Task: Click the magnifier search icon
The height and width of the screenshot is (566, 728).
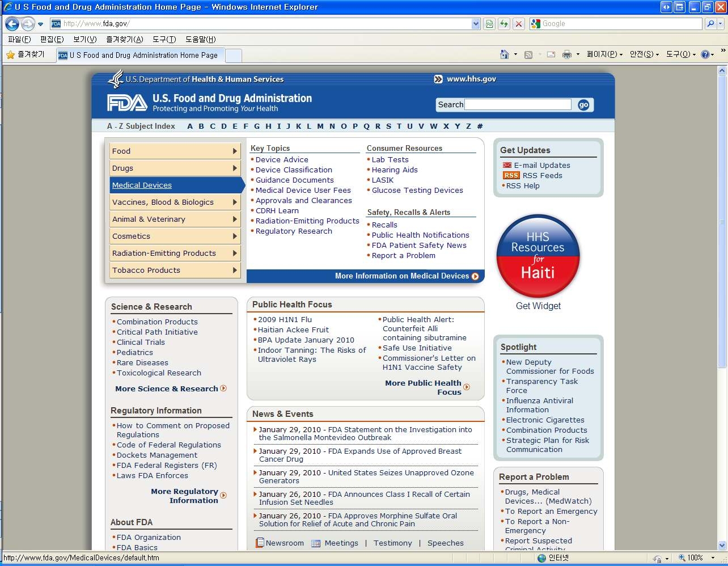Action: (x=710, y=24)
